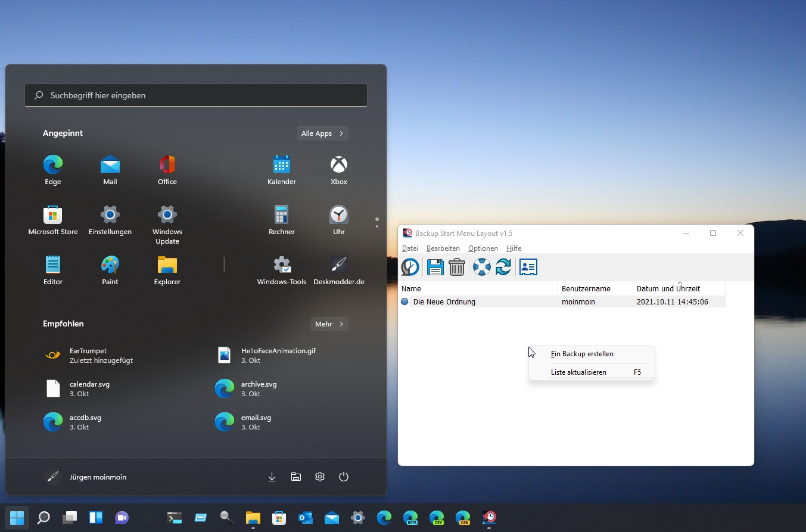Screen dimensions: 806x532
Task: Open Edge Canary from the taskbar
Action: (463, 517)
